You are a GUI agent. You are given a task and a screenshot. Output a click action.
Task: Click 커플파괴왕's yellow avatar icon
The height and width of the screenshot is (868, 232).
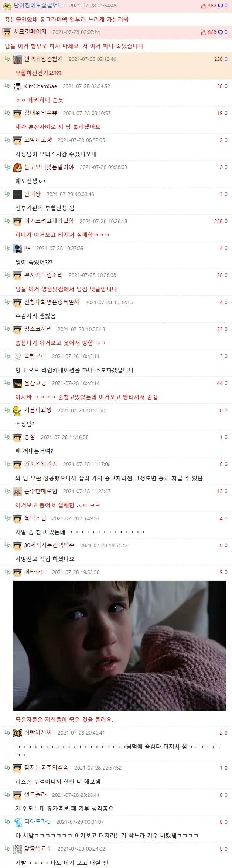(17, 410)
